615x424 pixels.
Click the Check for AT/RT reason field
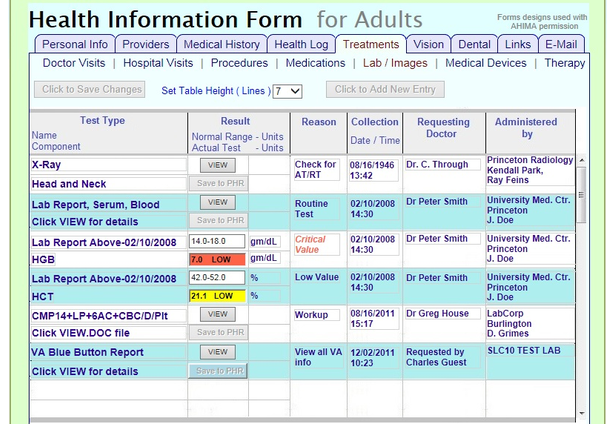[x=317, y=169]
